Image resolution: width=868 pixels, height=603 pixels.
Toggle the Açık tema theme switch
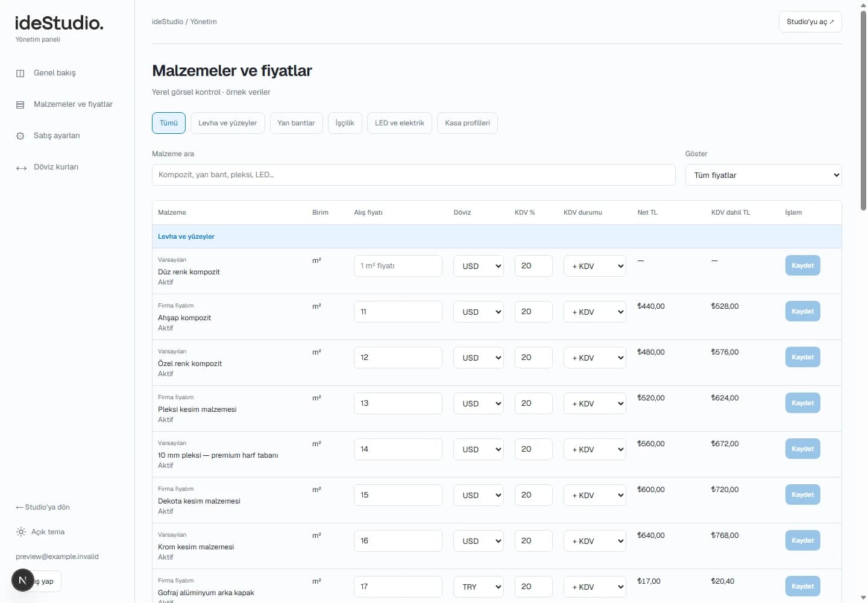point(40,532)
